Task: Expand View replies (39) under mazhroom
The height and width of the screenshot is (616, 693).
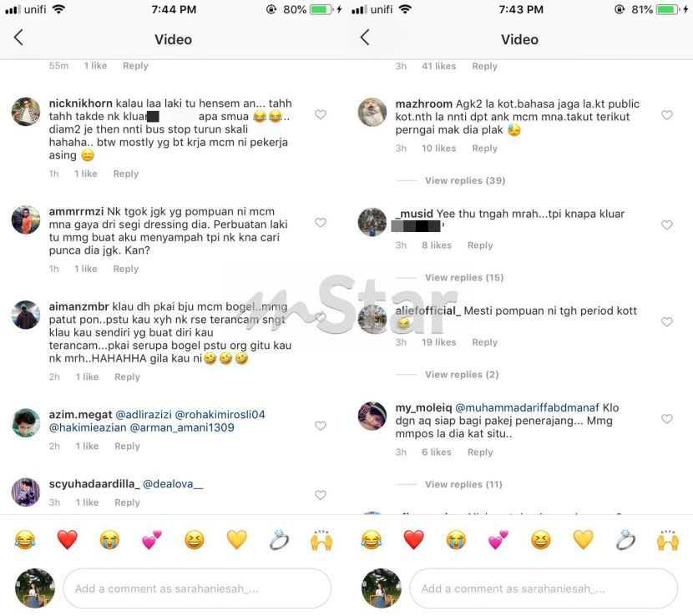Action: pos(465,180)
